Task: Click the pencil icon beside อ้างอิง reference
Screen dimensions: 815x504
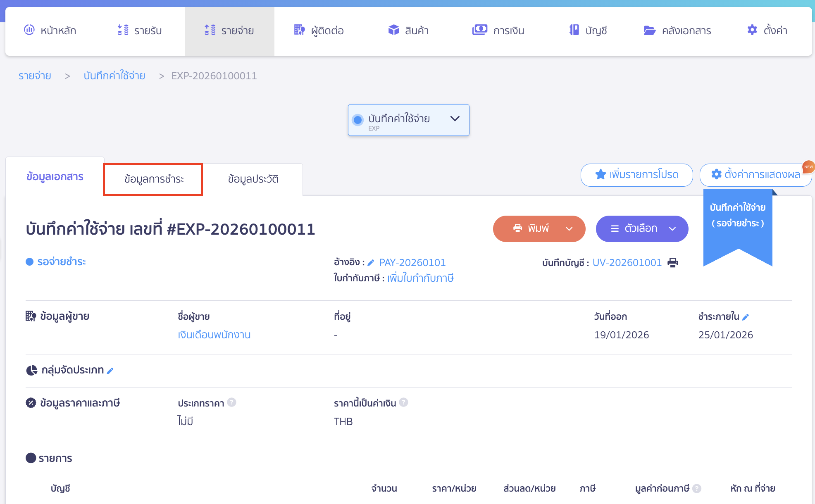Action: point(371,263)
